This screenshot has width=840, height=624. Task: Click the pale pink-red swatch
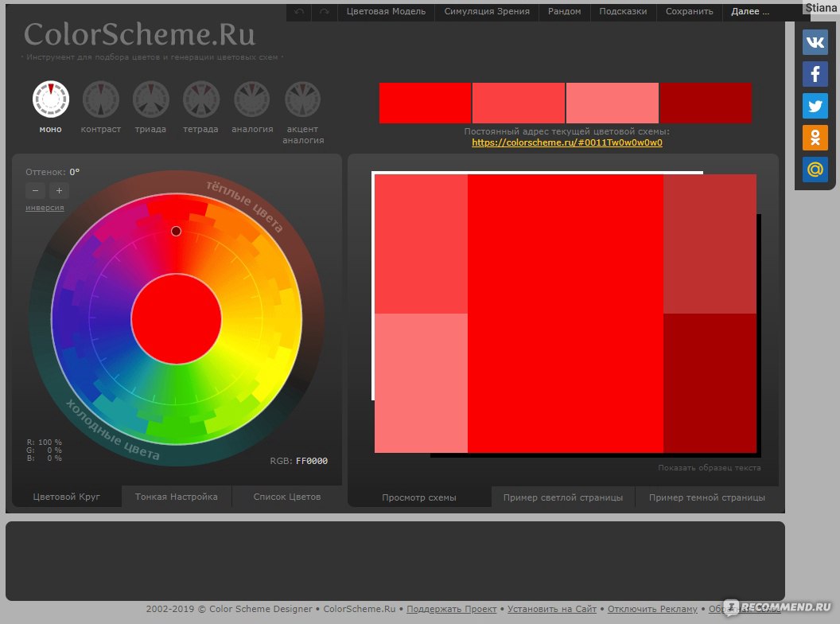pyautogui.click(x=612, y=103)
